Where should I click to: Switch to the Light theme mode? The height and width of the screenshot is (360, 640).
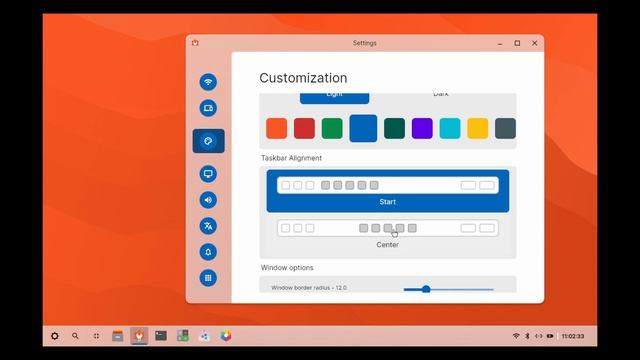coord(334,98)
